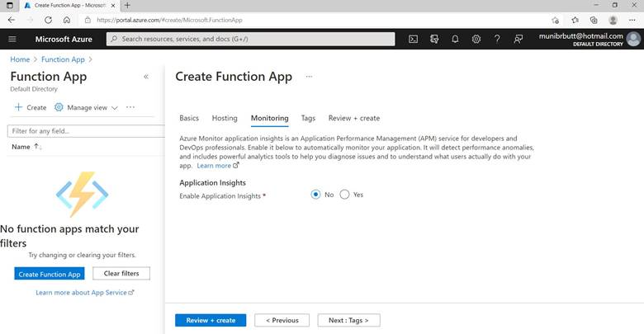Open the Directories and subscriptions filter icon
Viewport: 644px width, 334px height.
[x=434, y=39]
